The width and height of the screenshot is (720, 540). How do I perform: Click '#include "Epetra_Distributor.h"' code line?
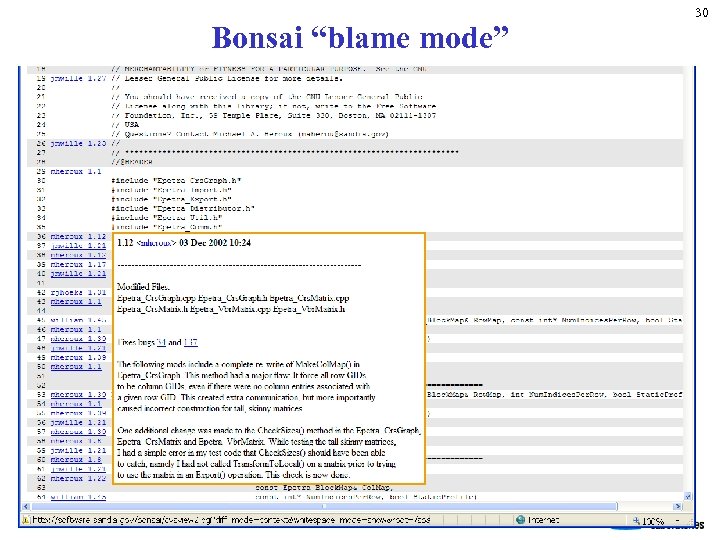pos(183,208)
